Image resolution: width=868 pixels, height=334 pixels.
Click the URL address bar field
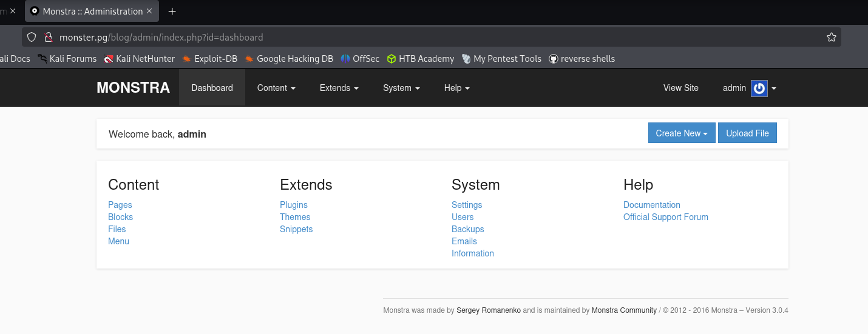click(x=432, y=37)
